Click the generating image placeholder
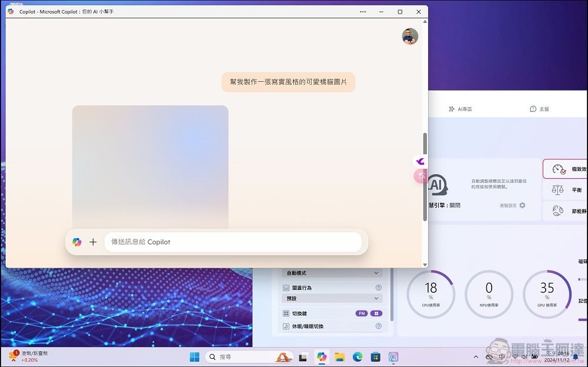Screen dimensions: 588x367 (151, 167)
